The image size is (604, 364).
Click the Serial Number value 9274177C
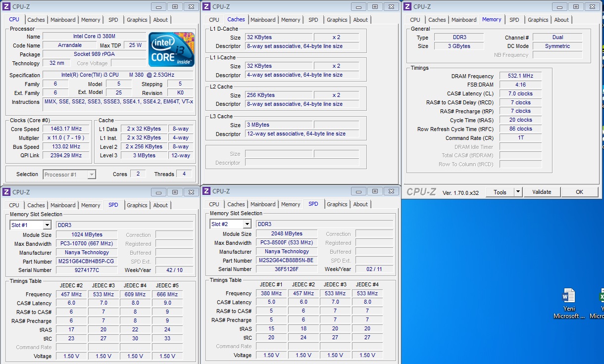point(86,270)
